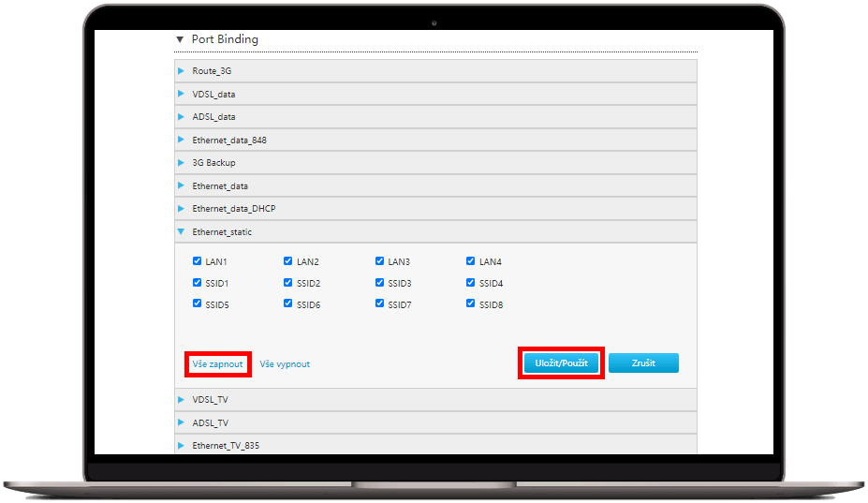
Task: Uncheck the LAN1 checkbox
Action: (x=197, y=262)
